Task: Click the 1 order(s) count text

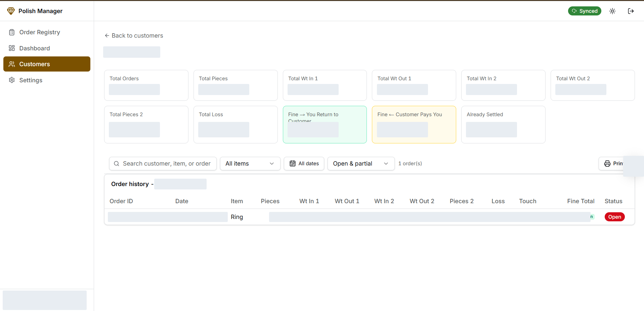Action: (410, 164)
